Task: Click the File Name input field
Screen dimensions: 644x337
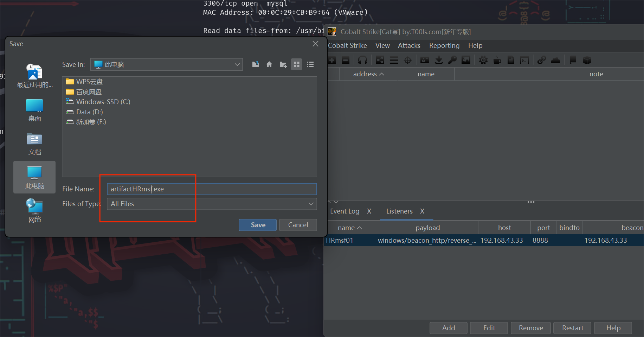Action: (x=212, y=189)
